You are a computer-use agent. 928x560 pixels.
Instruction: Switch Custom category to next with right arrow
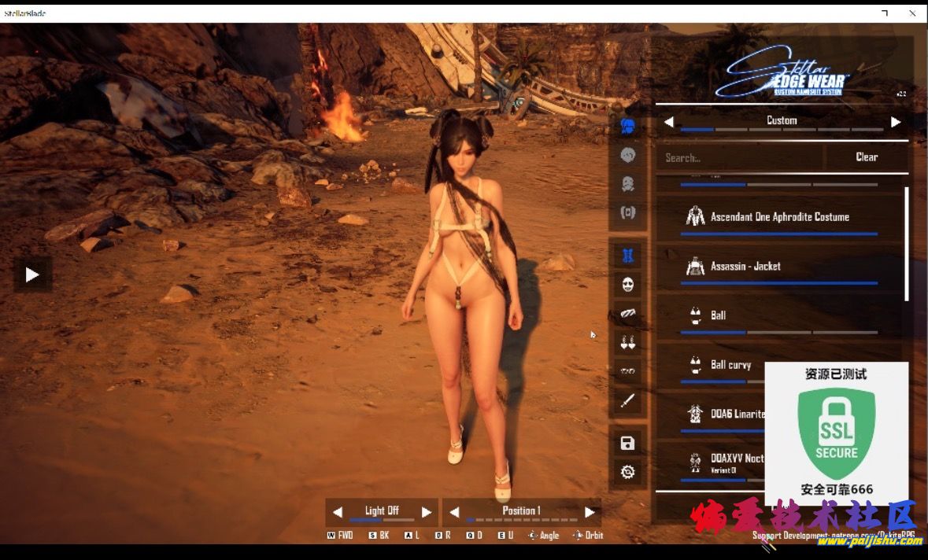tap(896, 122)
